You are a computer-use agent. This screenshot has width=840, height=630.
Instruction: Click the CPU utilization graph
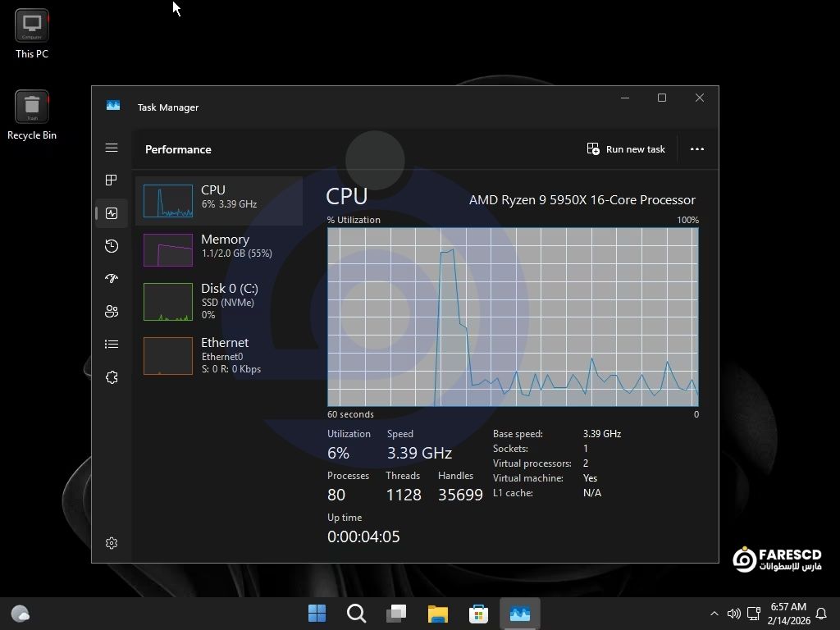point(513,317)
